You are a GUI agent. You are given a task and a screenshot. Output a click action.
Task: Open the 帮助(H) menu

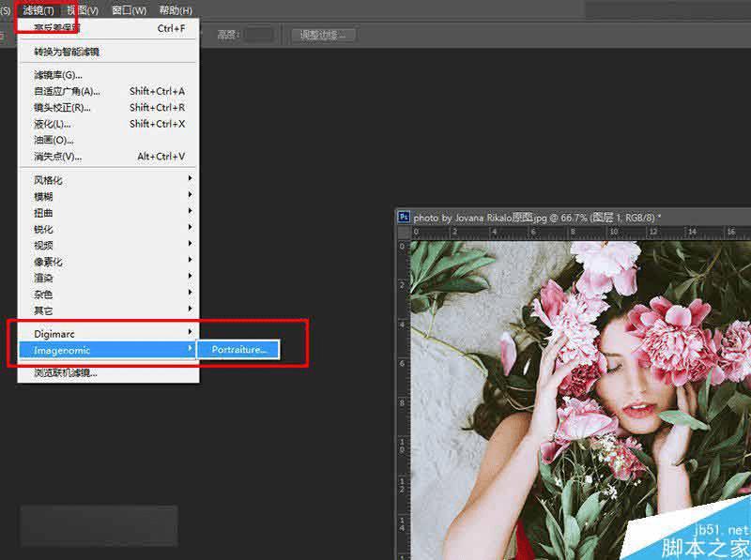click(x=176, y=10)
